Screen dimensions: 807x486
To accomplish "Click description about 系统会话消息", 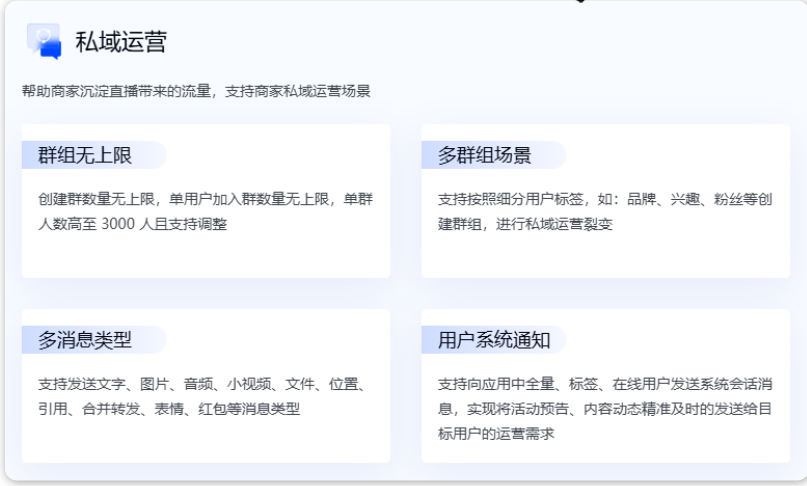I will (x=605, y=409).
